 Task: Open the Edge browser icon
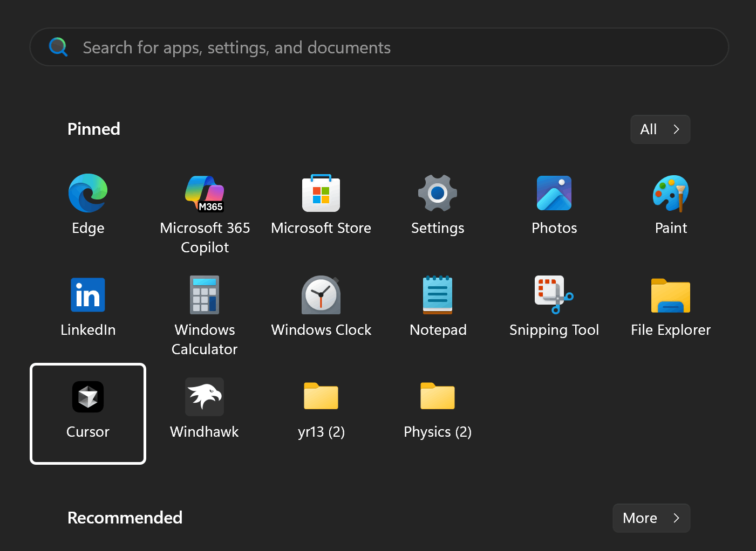click(88, 193)
